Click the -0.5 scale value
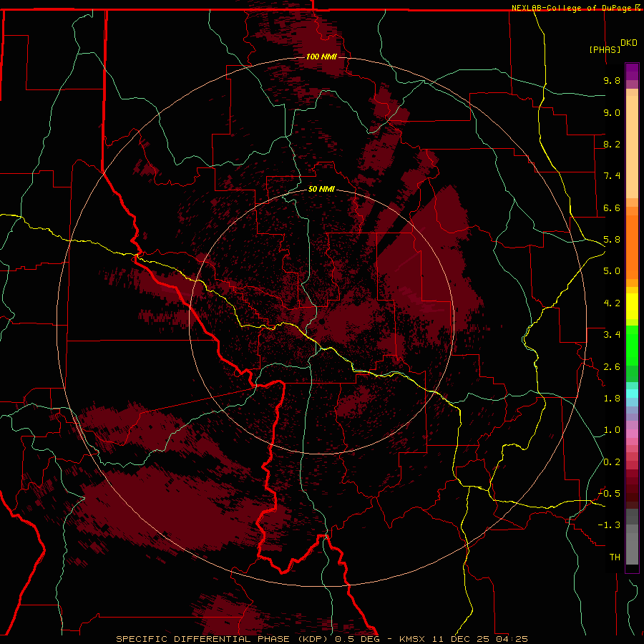The height and width of the screenshot is (644, 644). point(609,494)
